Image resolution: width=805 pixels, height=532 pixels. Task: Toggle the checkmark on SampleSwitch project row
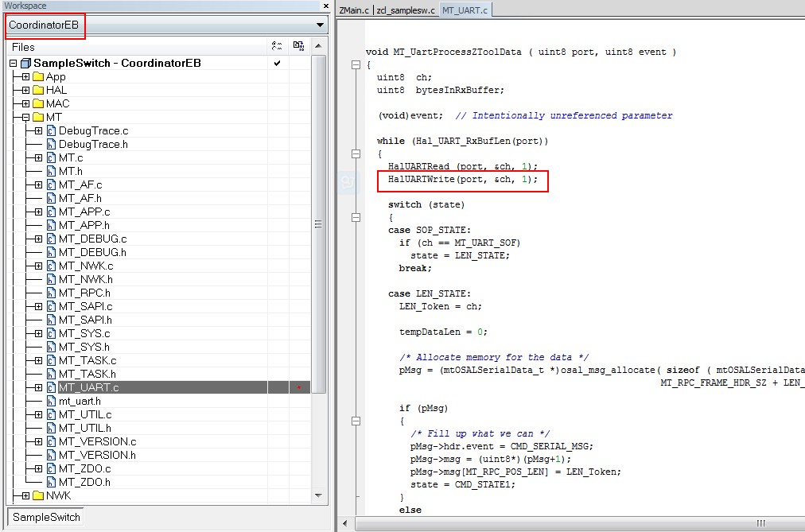tap(278, 63)
